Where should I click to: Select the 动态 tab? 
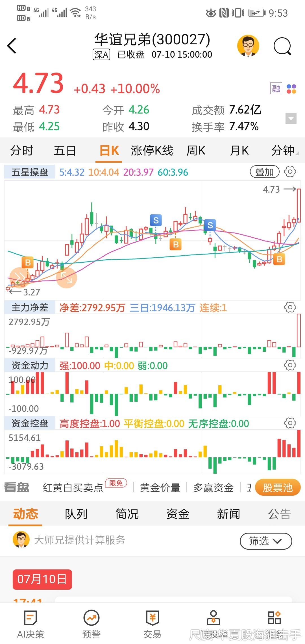tap(25, 514)
